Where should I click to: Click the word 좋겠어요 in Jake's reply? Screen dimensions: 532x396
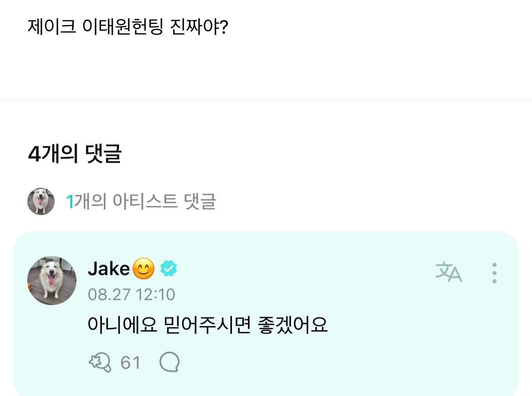coord(292,325)
